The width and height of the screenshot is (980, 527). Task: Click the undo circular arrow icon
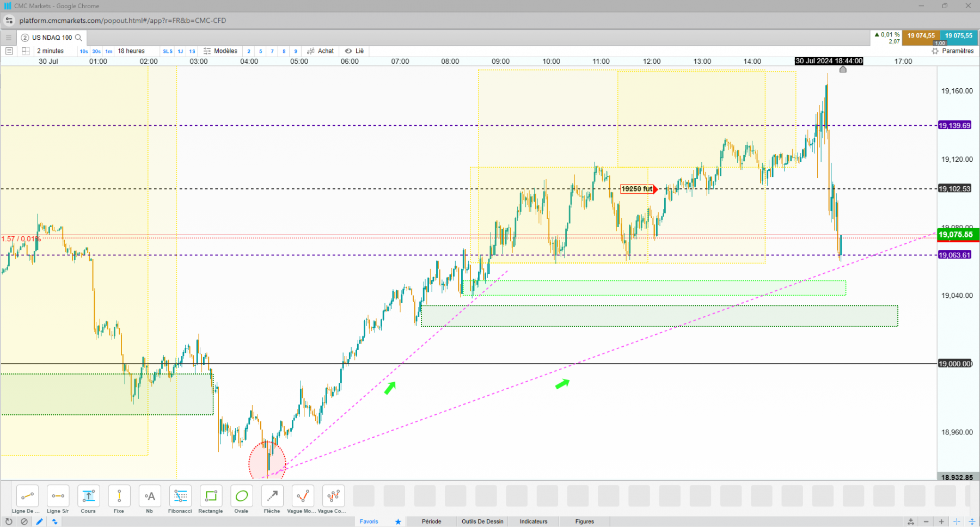click(x=9, y=522)
